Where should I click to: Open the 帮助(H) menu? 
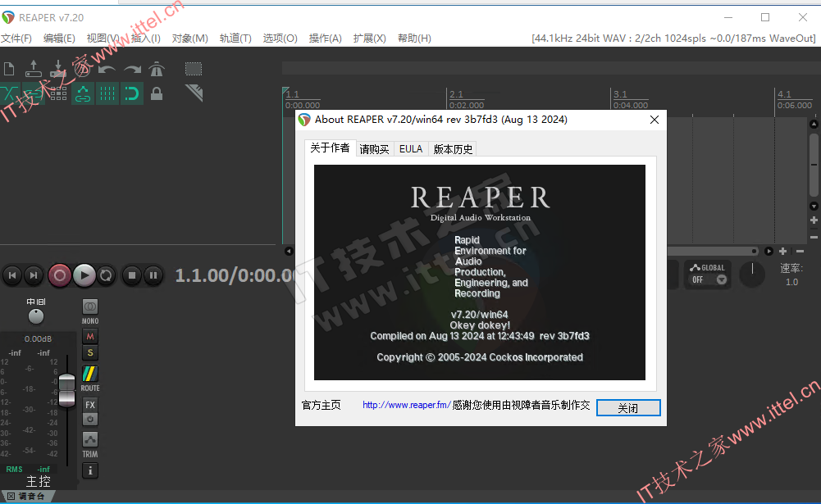point(415,39)
